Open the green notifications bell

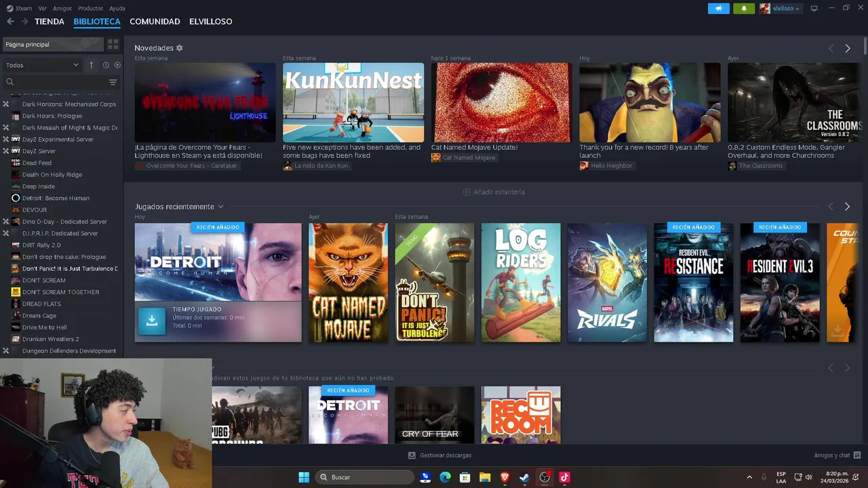[x=744, y=8]
